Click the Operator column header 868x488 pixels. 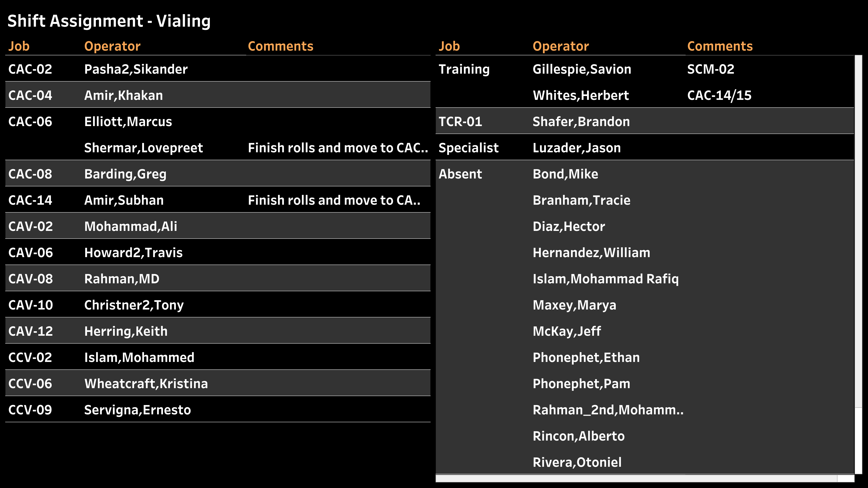[x=112, y=46]
